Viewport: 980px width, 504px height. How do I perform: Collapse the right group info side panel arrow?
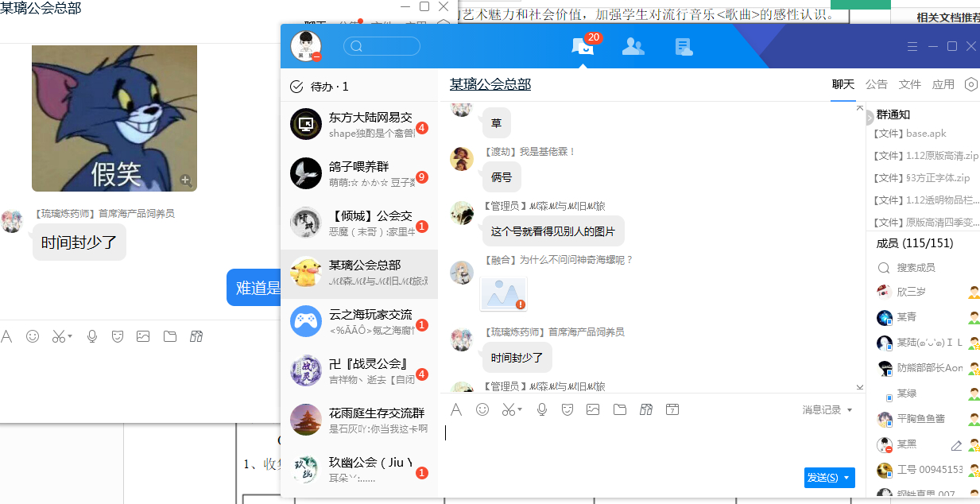pos(869,118)
